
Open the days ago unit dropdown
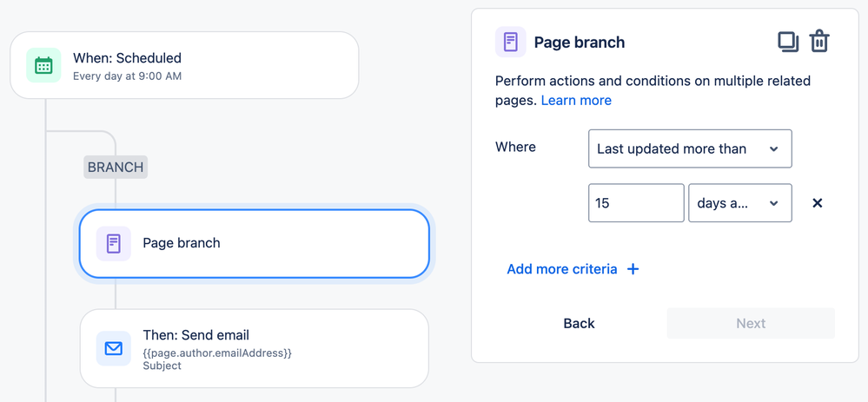(x=739, y=203)
